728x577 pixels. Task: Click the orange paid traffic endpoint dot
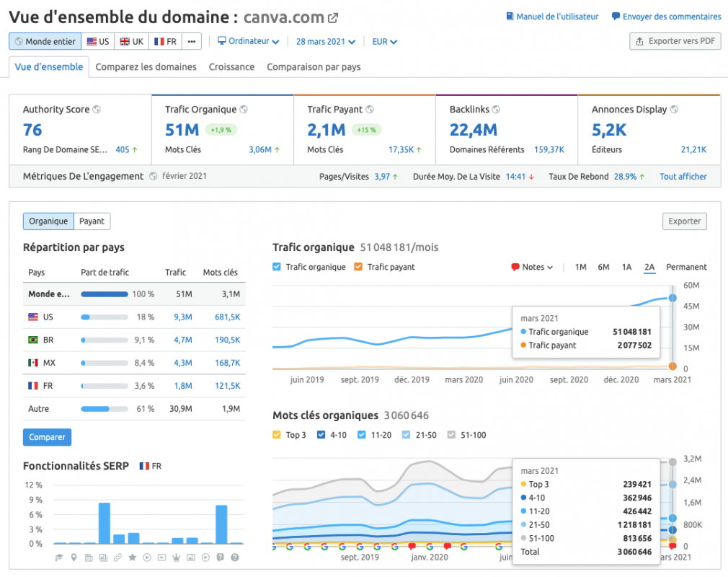(x=672, y=366)
